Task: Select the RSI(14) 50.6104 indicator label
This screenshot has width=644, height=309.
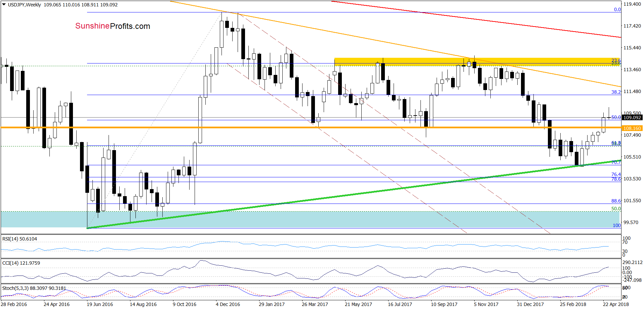Action: pyautogui.click(x=19, y=239)
